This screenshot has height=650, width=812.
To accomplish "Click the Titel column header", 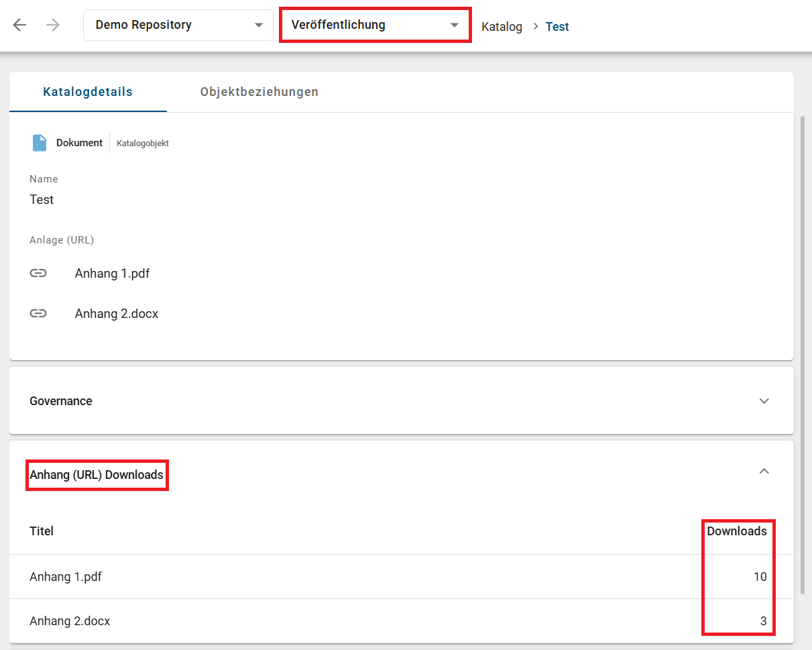I will point(42,531).
